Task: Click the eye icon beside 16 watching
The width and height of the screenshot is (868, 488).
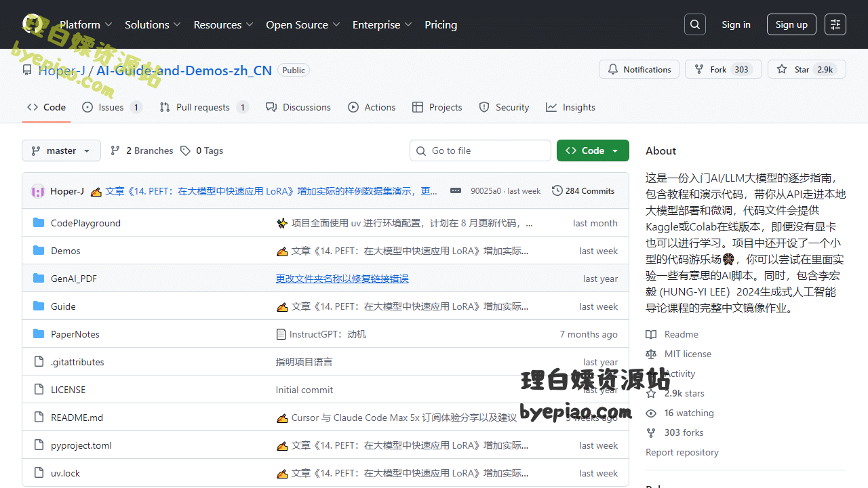Action: tap(651, 413)
